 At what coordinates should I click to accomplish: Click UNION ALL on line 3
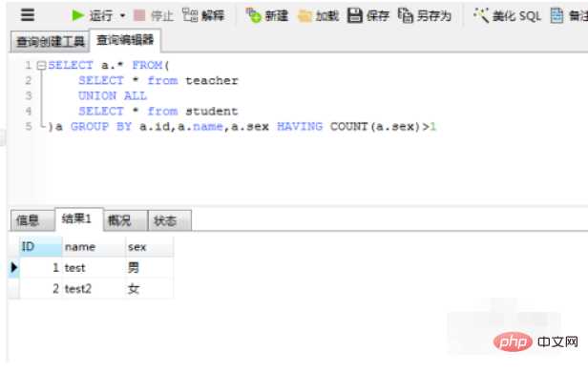pos(113,96)
